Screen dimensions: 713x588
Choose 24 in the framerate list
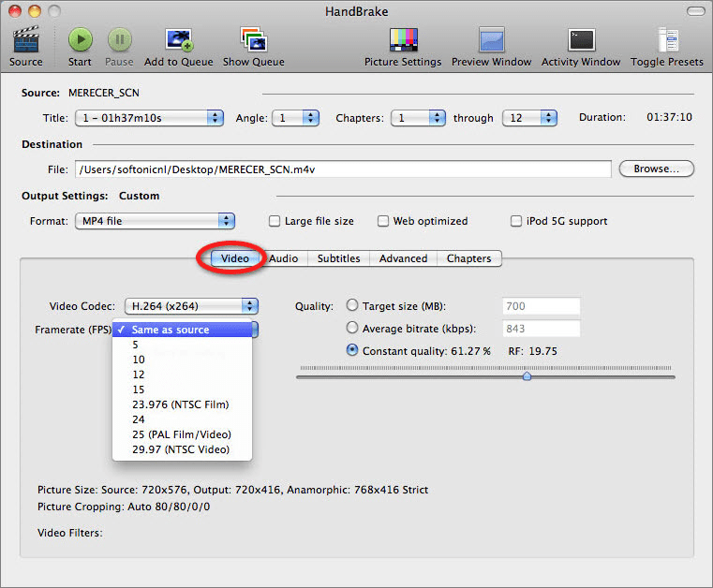point(182,419)
